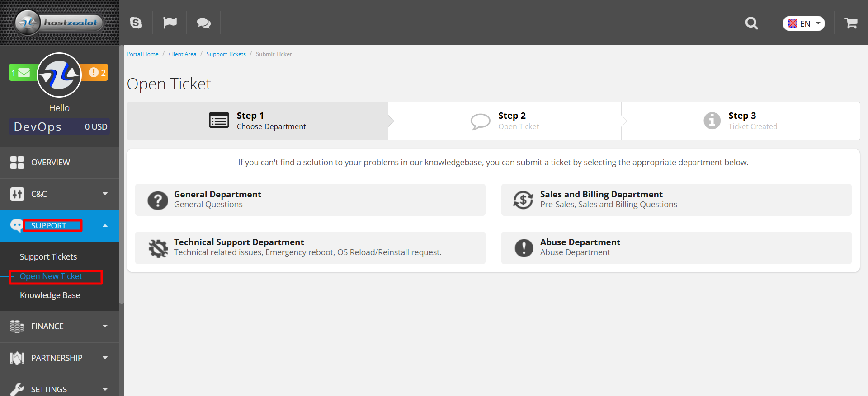Click the Submit Ticket breadcrumb text
868x396 pixels.
coord(274,54)
